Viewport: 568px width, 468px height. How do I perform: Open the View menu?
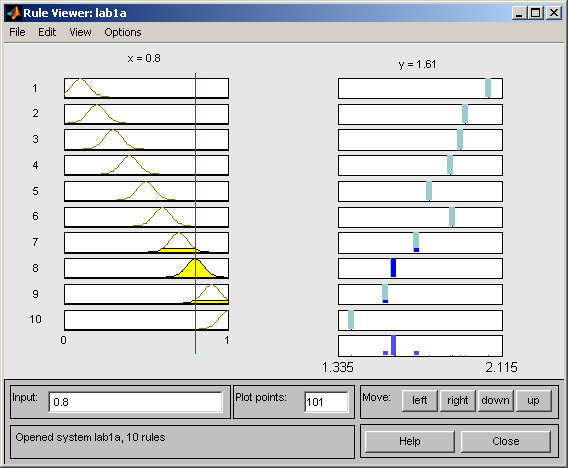tap(80, 32)
